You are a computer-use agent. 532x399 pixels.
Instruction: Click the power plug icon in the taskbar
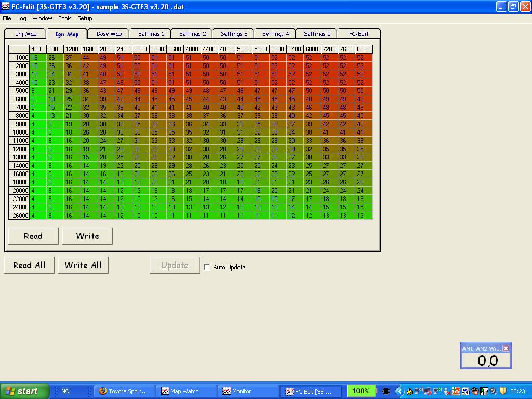pos(386,391)
